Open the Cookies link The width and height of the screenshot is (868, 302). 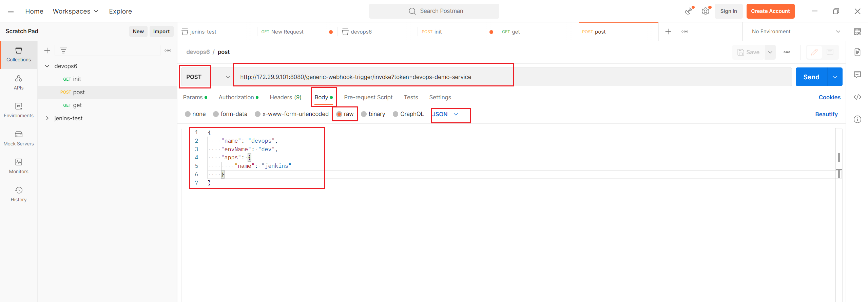pos(829,97)
